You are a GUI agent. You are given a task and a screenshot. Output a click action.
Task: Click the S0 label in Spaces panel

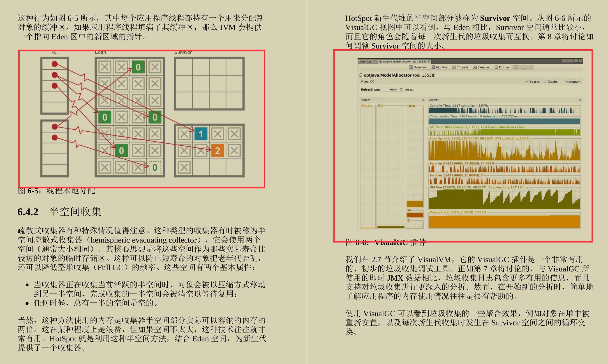[x=408, y=210]
